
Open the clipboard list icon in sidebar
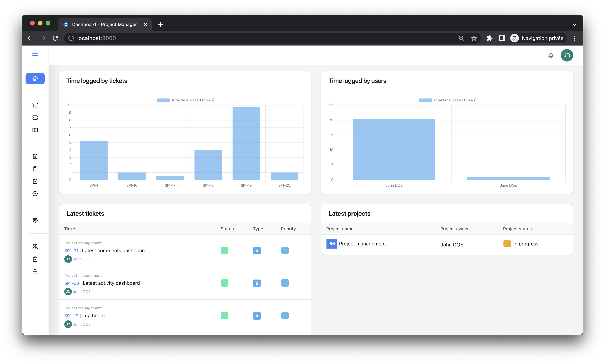pyautogui.click(x=35, y=156)
